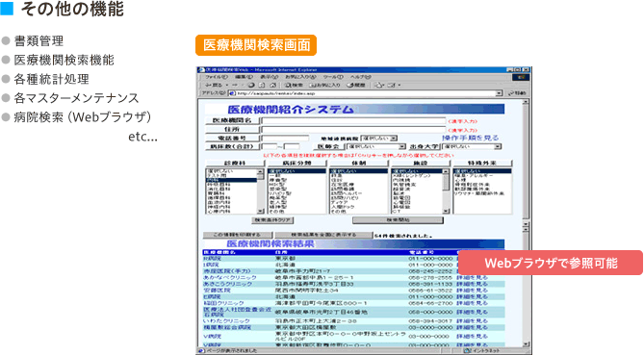Open the Favorites (お気に入り) toolbar button

(324, 85)
